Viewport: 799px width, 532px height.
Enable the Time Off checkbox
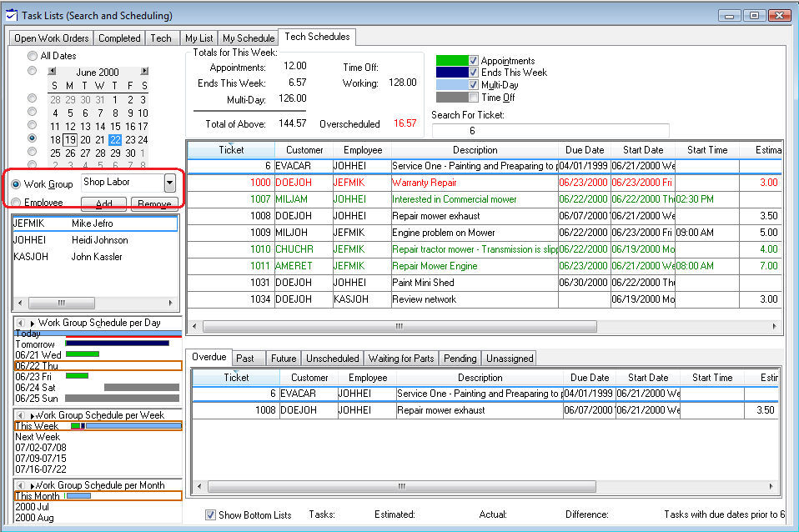(474, 98)
